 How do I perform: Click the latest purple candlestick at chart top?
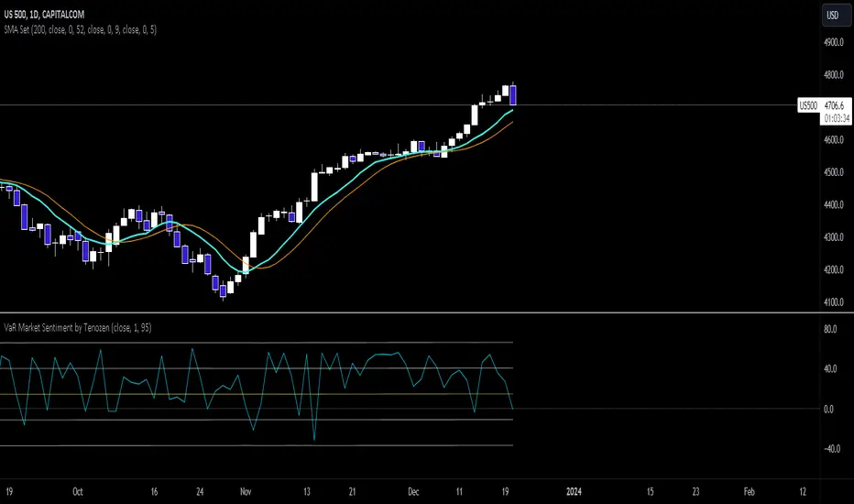(x=513, y=94)
